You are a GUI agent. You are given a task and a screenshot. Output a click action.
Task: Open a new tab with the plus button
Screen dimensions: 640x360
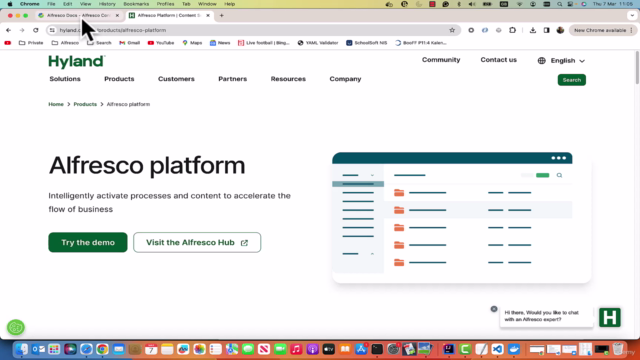point(222,16)
